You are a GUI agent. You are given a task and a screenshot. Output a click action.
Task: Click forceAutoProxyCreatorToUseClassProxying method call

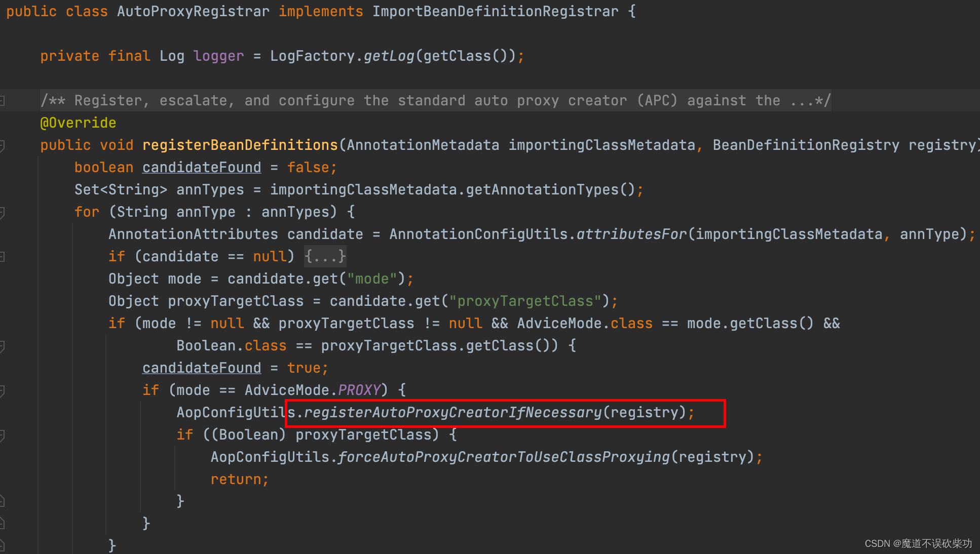[504, 457]
